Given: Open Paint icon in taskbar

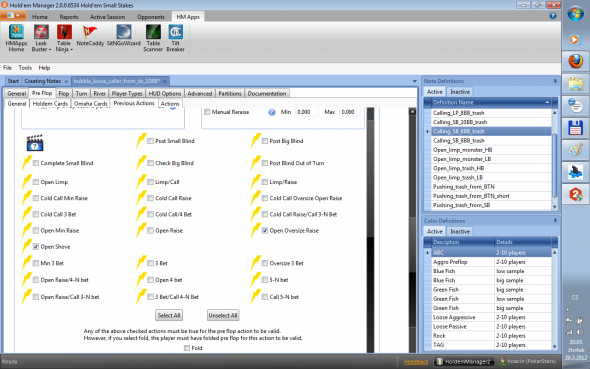Looking at the screenshot, I should (575, 150).
